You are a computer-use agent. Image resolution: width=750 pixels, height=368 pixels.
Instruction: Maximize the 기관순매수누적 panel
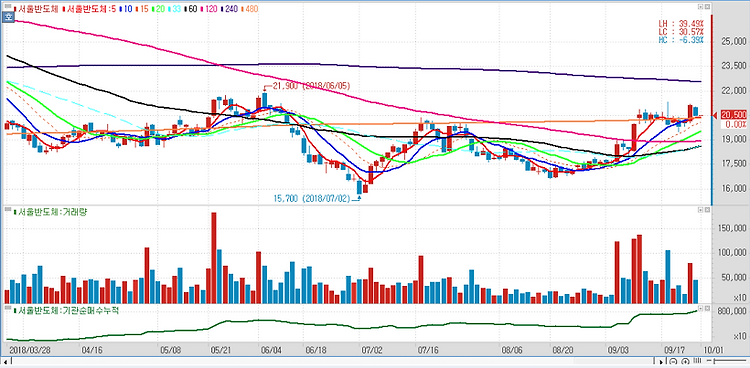(700, 308)
